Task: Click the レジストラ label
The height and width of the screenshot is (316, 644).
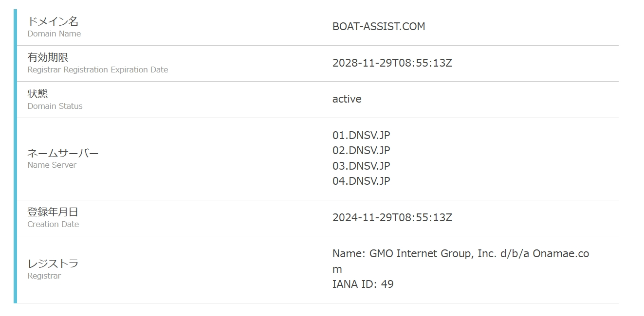Action: tap(53, 263)
